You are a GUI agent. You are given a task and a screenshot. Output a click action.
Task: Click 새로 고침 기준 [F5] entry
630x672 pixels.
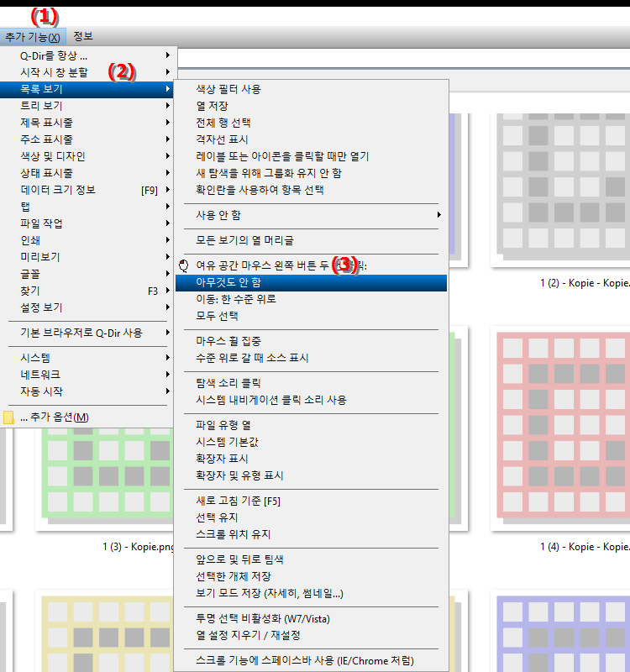[311, 501]
